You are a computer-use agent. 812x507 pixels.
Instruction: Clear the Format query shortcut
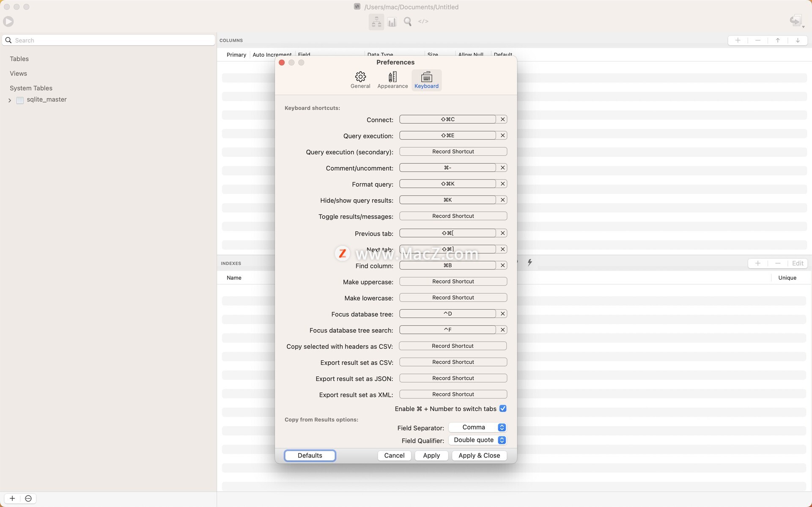pyautogui.click(x=502, y=184)
